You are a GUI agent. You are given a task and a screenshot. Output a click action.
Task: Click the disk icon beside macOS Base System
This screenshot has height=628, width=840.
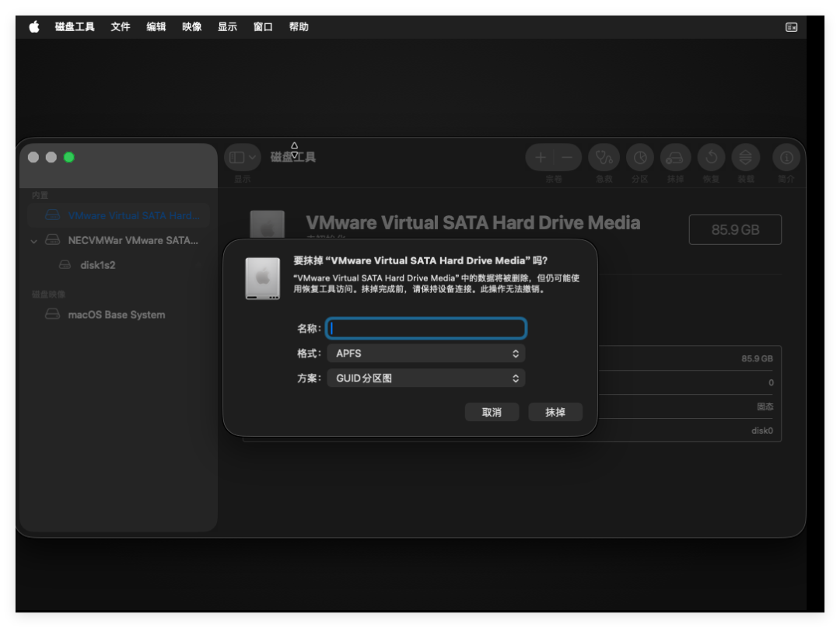tap(53, 314)
